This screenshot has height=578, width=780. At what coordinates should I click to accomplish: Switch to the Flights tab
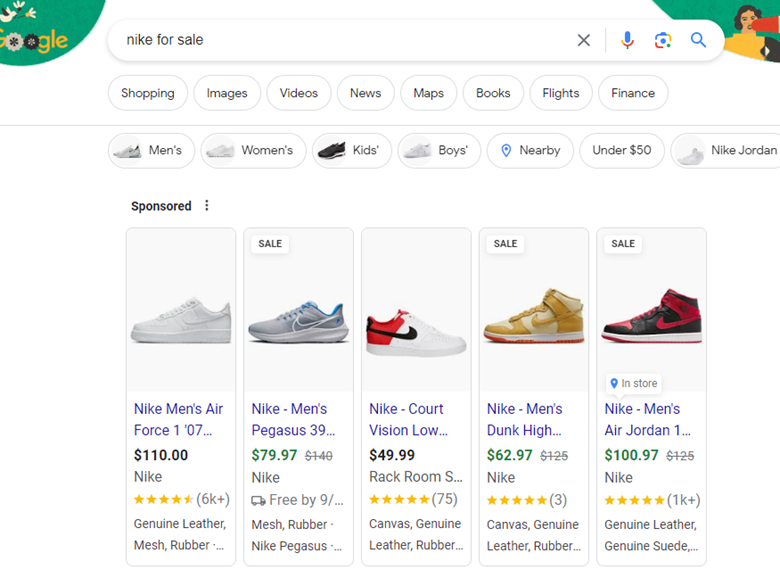click(x=561, y=93)
